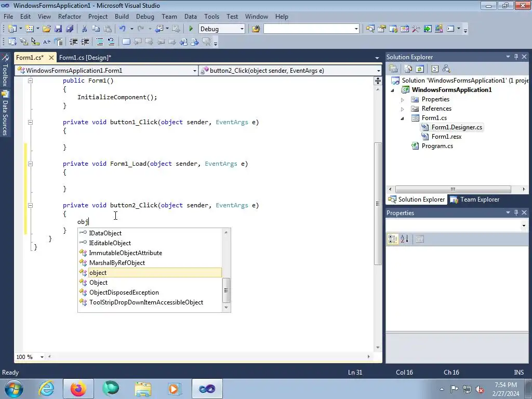Open the Debug menu
Viewport: 532px width, 399px height.
tap(145, 16)
